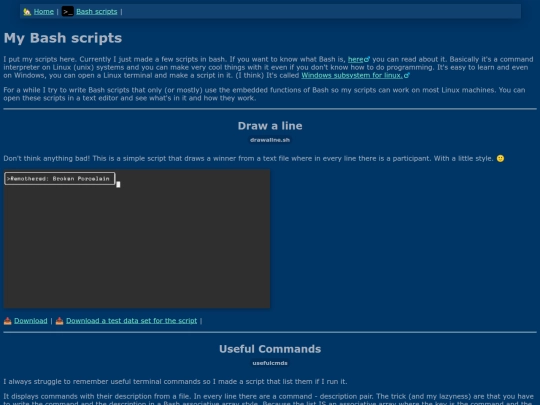
Task: Open the Bash scripts breadcrumb link
Action: [x=97, y=12]
